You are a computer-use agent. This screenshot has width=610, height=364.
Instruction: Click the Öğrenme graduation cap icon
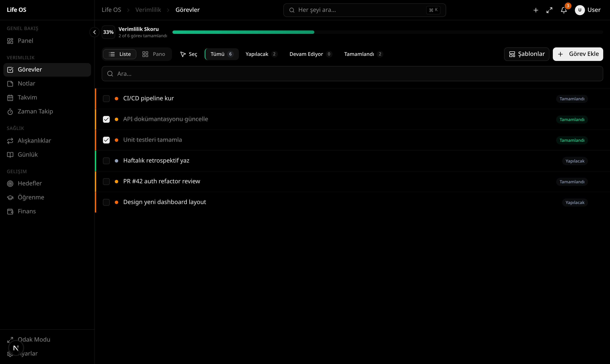(10, 197)
